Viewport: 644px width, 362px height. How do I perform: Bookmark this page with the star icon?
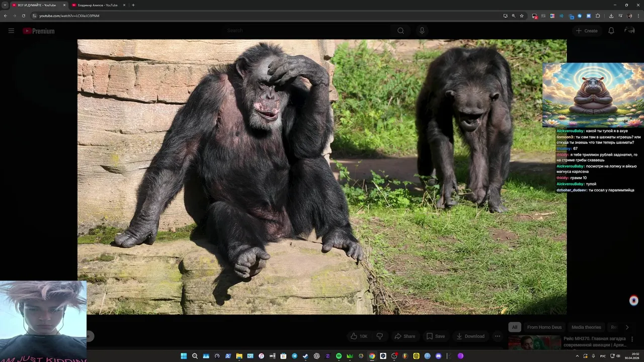tap(522, 16)
